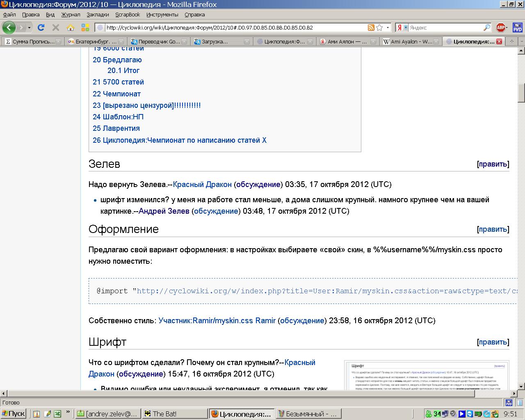Open the Adblock Plus dropdown arrow

[x=507, y=28]
